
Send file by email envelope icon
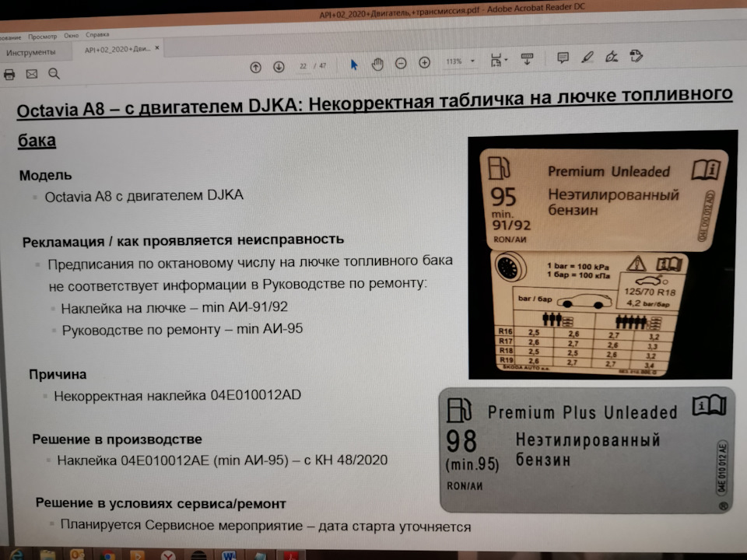31,74
